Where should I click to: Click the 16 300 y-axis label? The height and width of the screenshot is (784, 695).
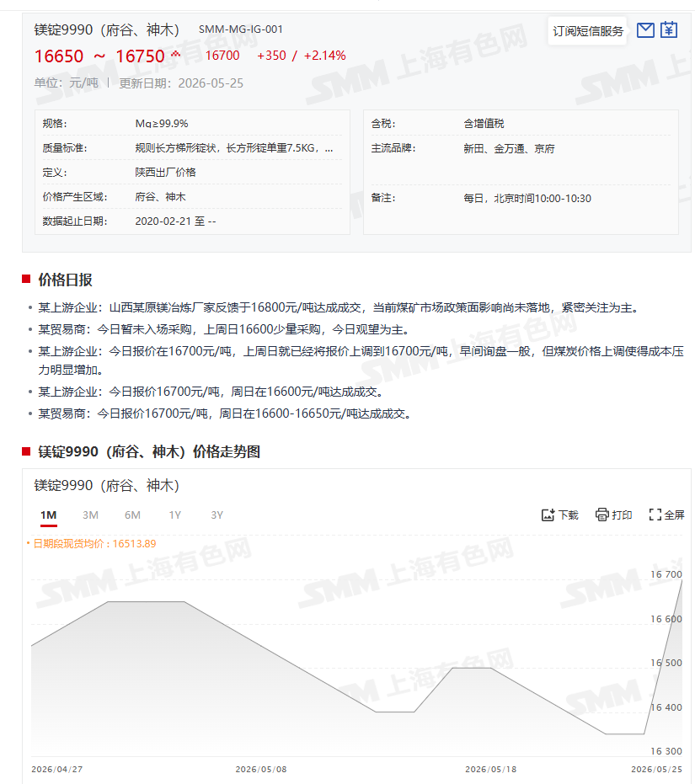click(x=666, y=751)
